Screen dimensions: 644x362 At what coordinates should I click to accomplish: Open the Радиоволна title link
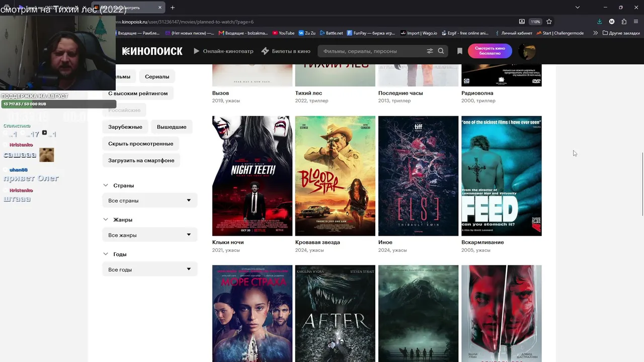pos(477,93)
